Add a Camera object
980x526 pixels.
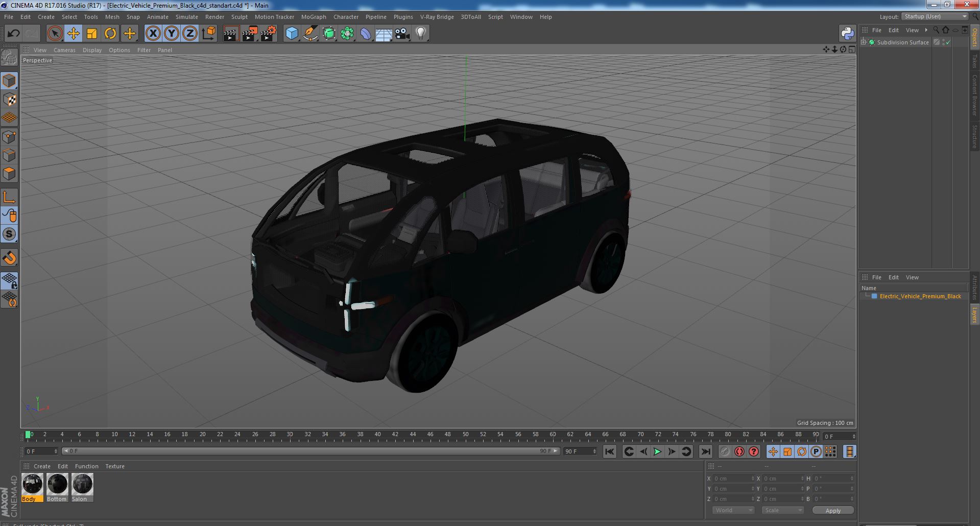(402, 34)
